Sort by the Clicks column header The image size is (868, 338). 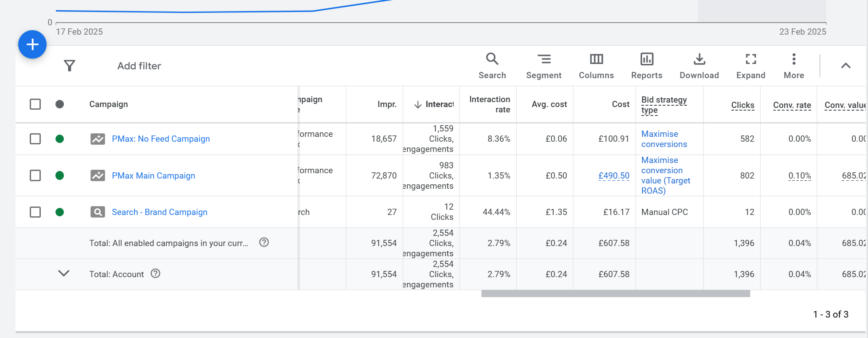(x=742, y=105)
